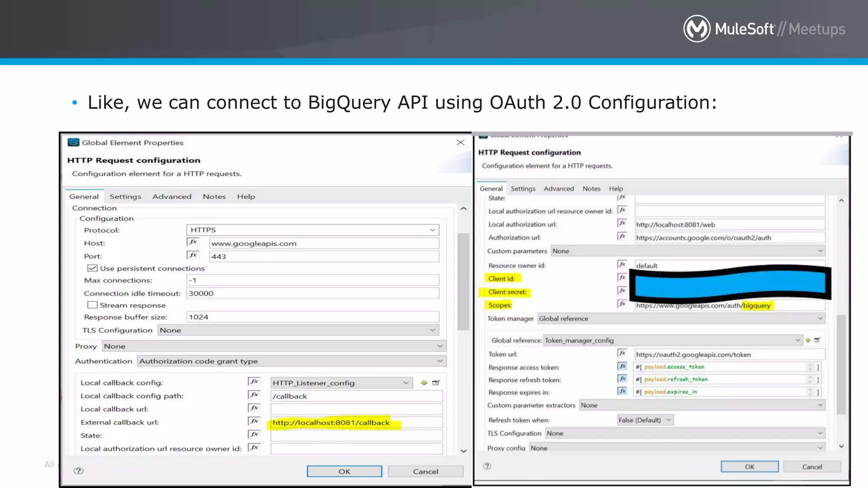Open help icon in right dialog footer
The height and width of the screenshot is (488, 868).
point(487,466)
